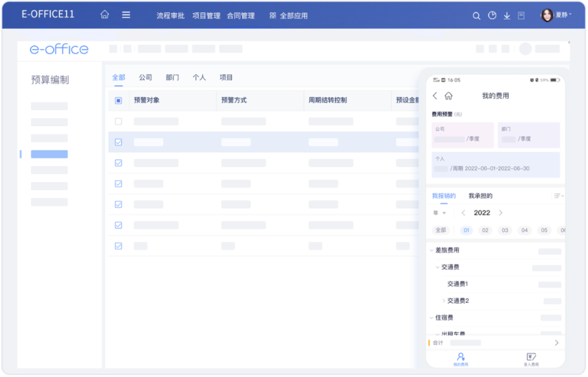Screen dimensions: 588x377
Task: Open the 年 period dropdown
Action: (x=440, y=213)
